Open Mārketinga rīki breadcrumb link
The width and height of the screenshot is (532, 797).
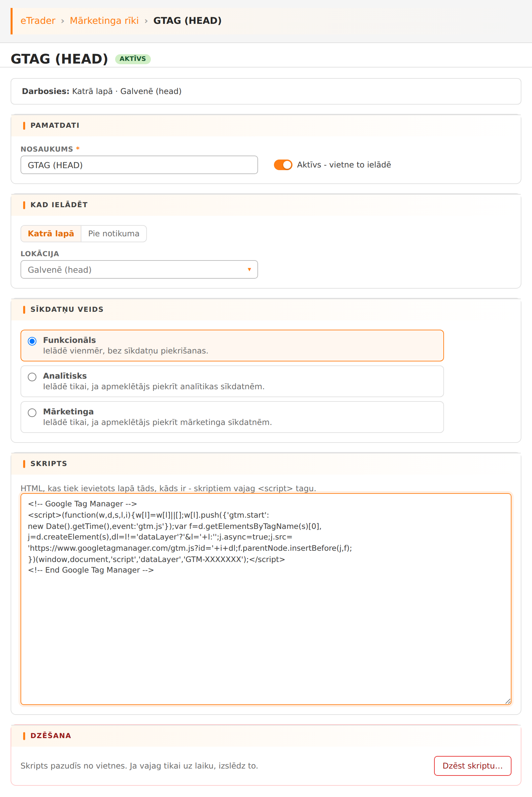tap(104, 21)
